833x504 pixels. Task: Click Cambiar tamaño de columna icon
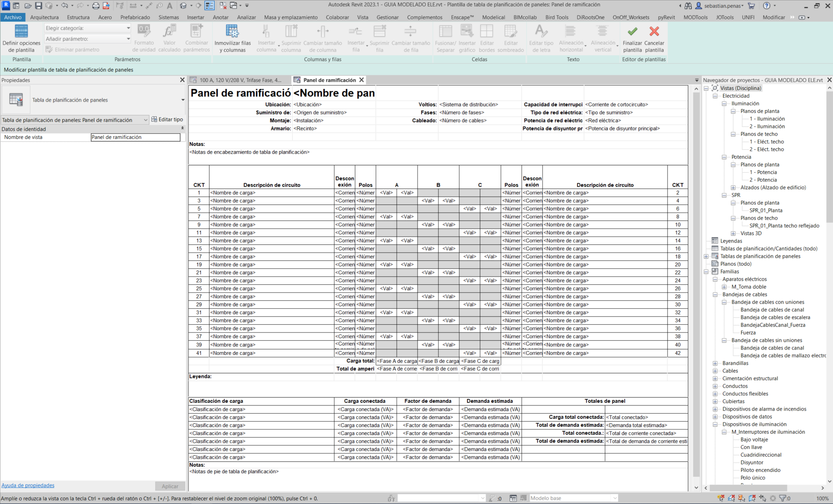point(323,31)
